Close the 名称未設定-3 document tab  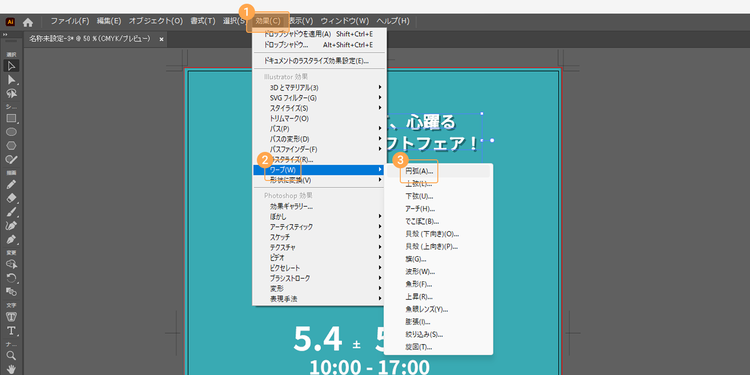(161, 39)
